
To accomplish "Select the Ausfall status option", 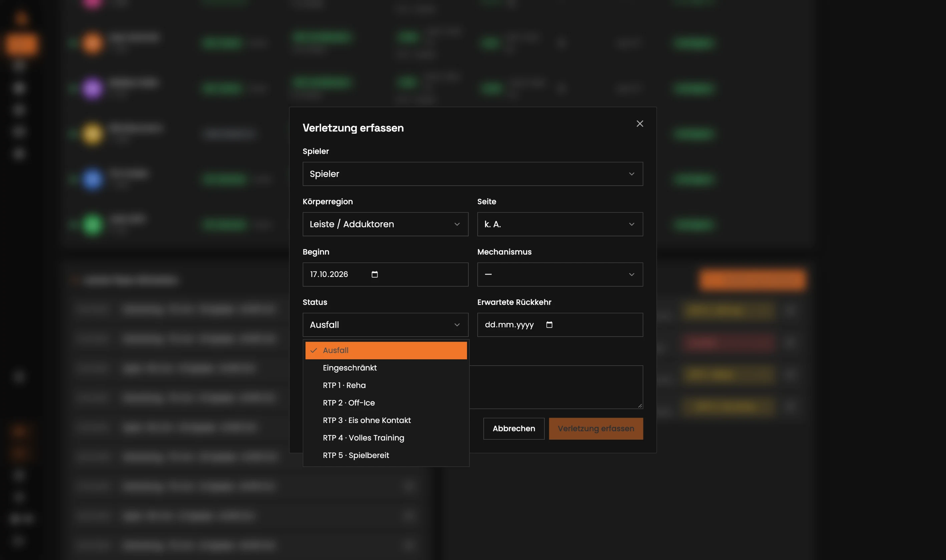I will point(386,350).
